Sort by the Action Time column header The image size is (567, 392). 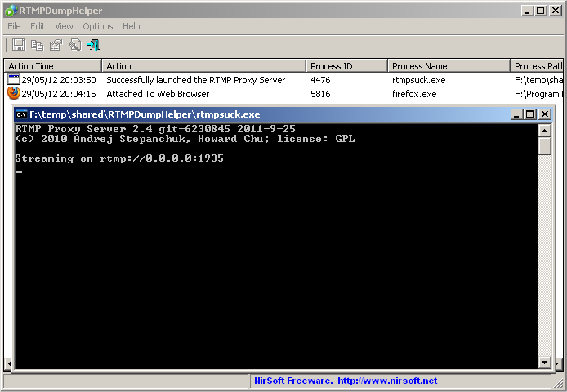[x=53, y=66]
